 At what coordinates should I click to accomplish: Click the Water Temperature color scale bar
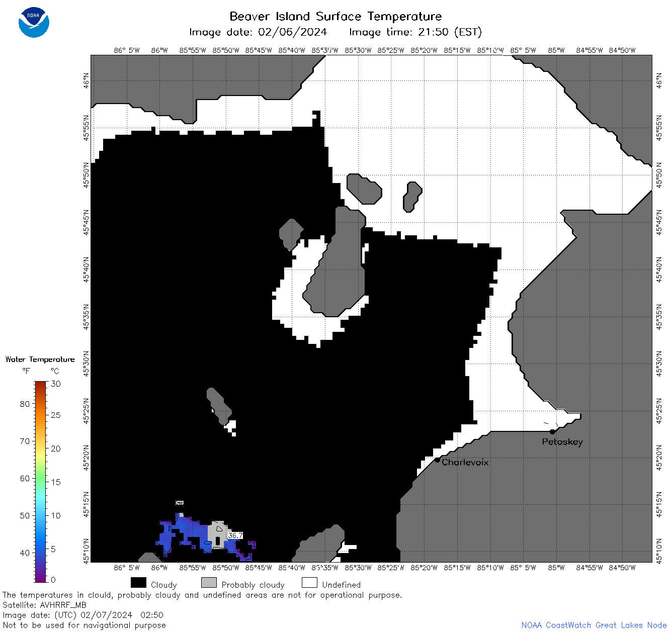point(41,481)
